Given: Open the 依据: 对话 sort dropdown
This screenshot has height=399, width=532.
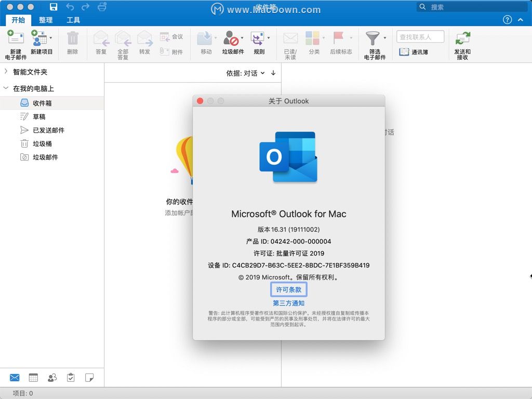Looking at the screenshot, I should click(x=245, y=73).
